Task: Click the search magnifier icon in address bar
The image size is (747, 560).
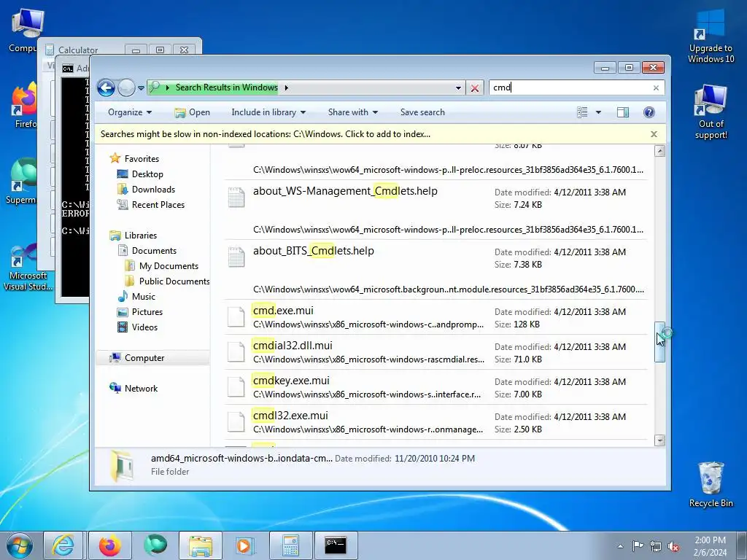Action: (x=155, y=87)
